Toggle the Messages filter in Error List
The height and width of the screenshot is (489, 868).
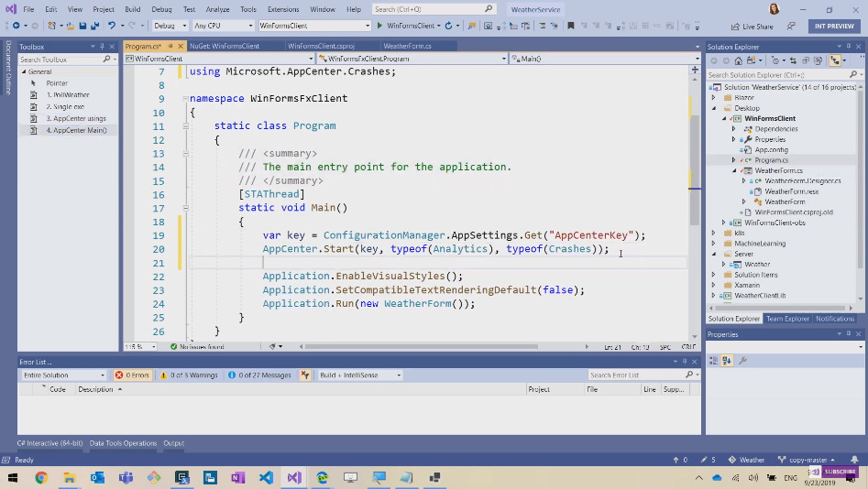tap(260, 375)
